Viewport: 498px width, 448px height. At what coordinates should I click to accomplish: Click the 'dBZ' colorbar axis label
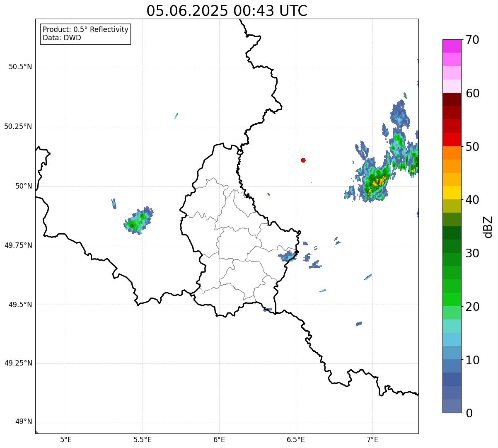tap(488, 227)
